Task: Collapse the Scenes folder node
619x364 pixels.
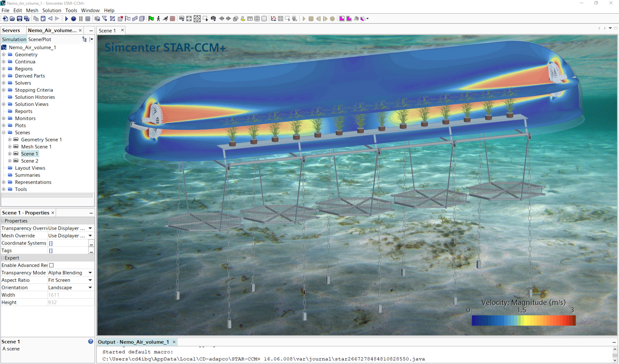Action: click(x=4, y=133)
